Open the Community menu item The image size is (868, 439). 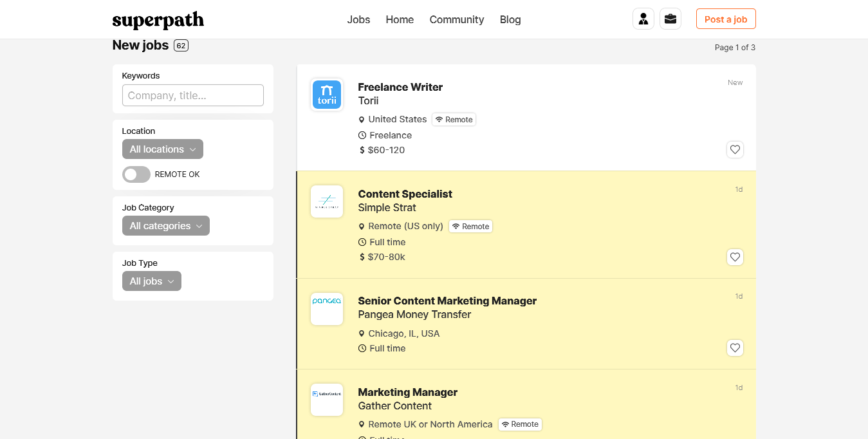point(457,19)
